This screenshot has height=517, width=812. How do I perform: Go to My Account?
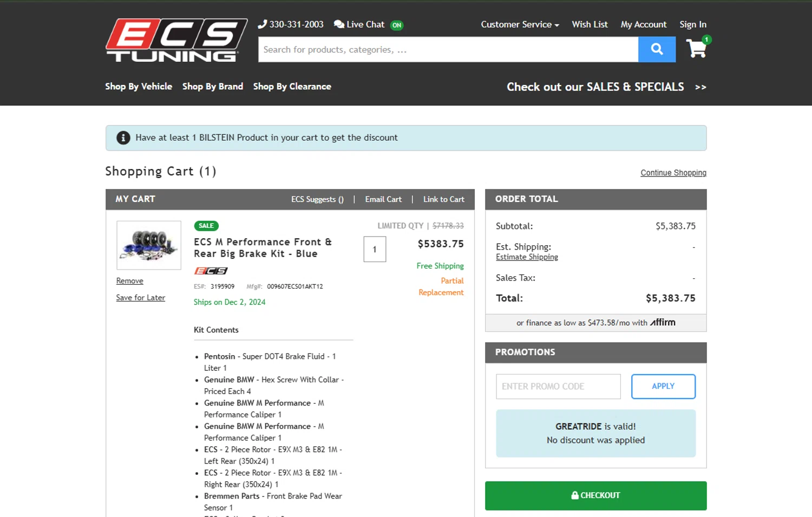tap(644, 24)
